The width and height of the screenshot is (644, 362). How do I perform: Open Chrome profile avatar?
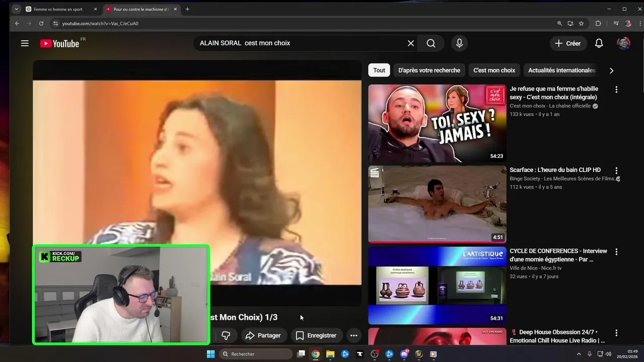coord(628,23)
